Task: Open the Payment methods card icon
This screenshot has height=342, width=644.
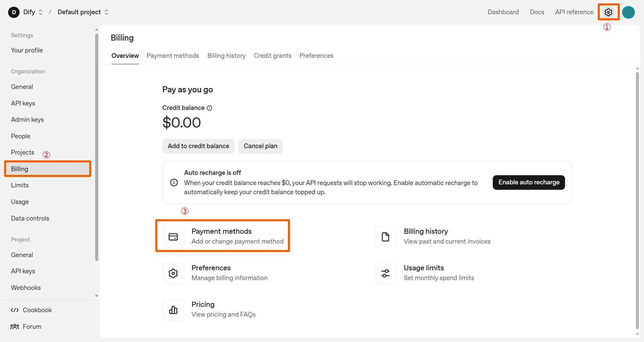Action: point(173,237)
